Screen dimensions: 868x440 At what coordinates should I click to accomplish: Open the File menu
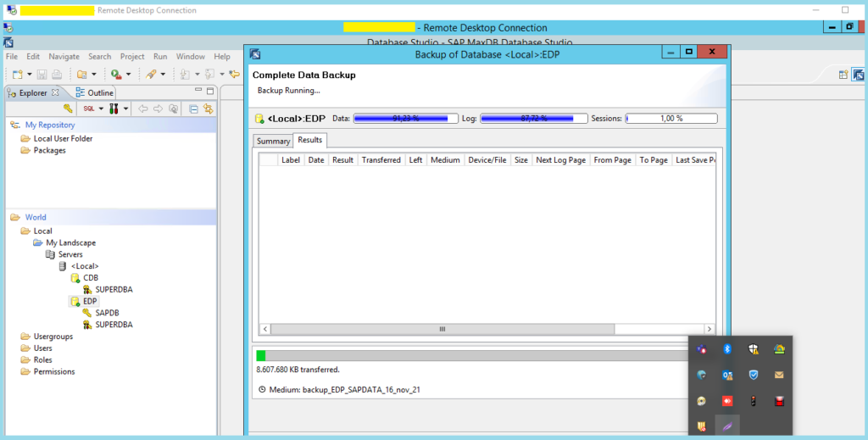(12, 57)
